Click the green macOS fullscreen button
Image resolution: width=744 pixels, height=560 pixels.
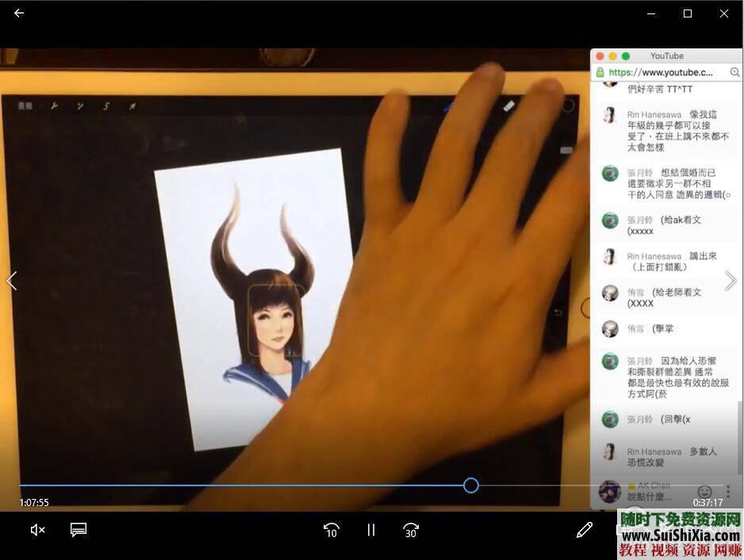[626, 56]
